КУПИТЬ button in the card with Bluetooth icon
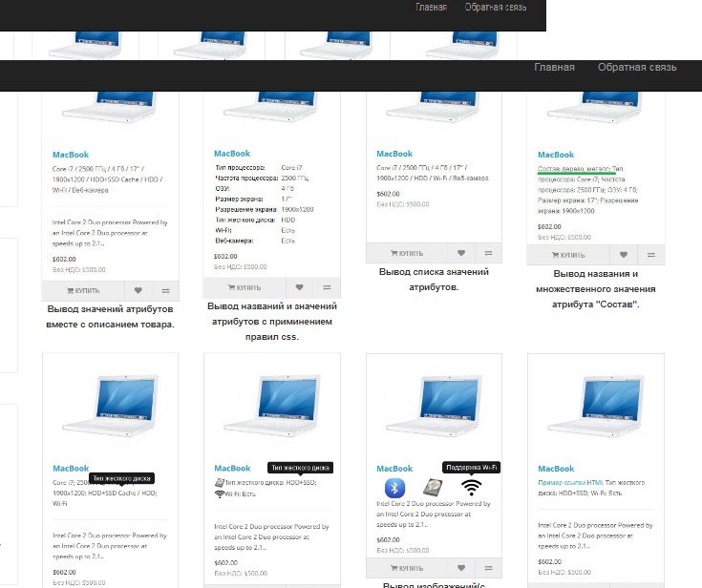 407,568
